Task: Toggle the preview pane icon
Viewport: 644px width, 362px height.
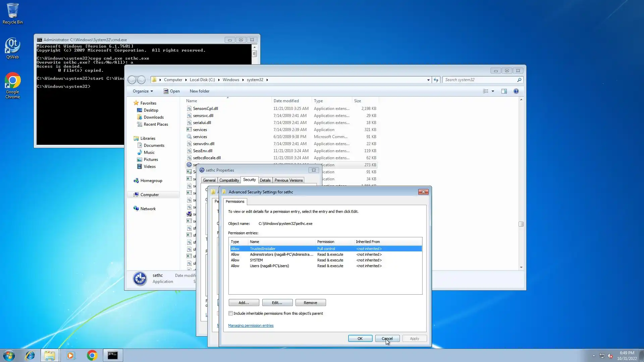Action: click(x=504, y=91)
